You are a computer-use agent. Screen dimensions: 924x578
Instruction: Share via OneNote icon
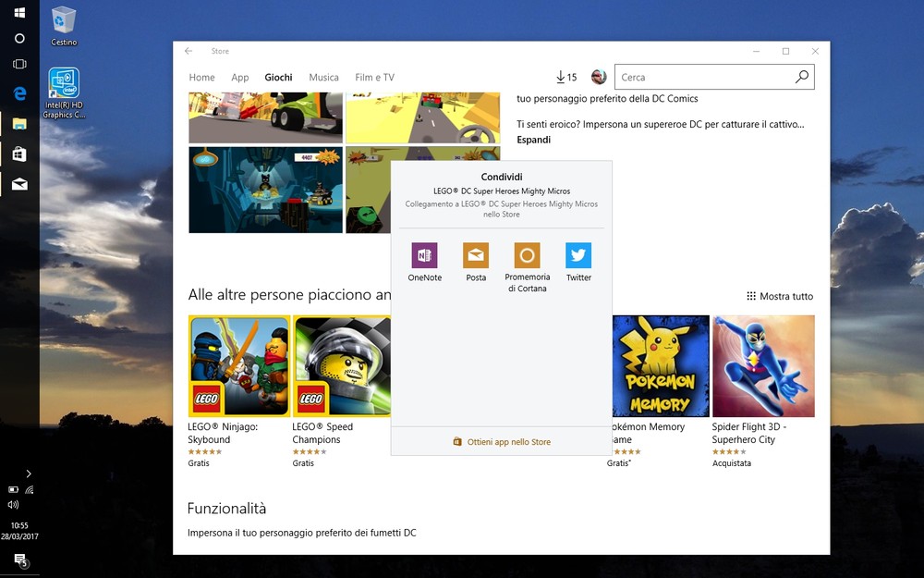(424, 255)
